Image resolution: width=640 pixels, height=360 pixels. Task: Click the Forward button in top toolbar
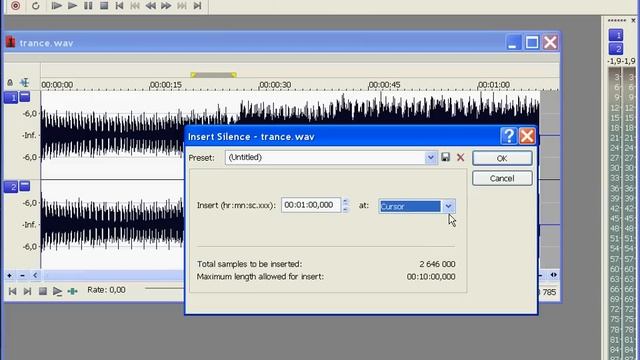coord(166,6)
